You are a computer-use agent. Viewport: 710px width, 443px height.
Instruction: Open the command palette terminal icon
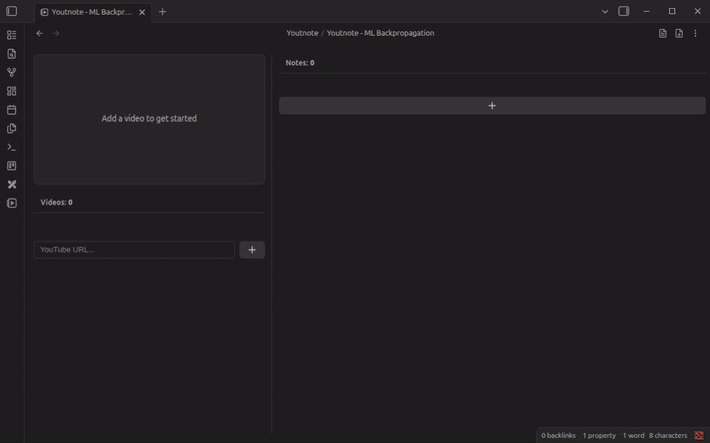[x=12, y=147]
